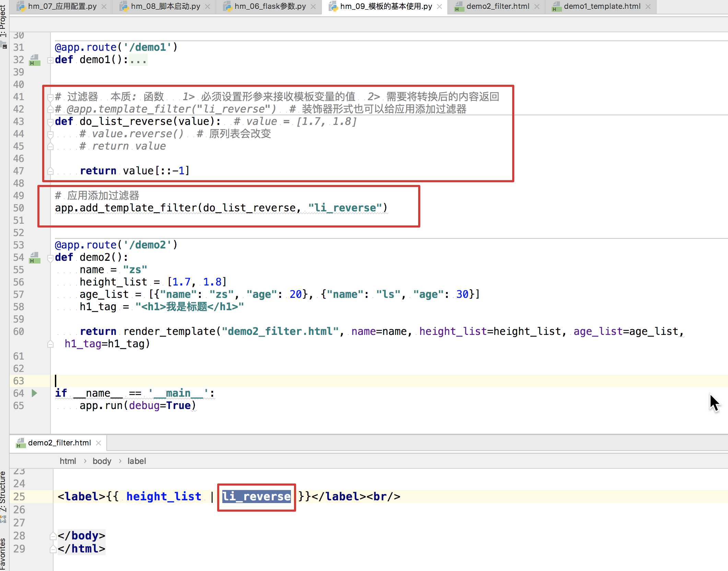
Task: Switch to hm_06_flask参数.py tab
Action: point(270,6)
